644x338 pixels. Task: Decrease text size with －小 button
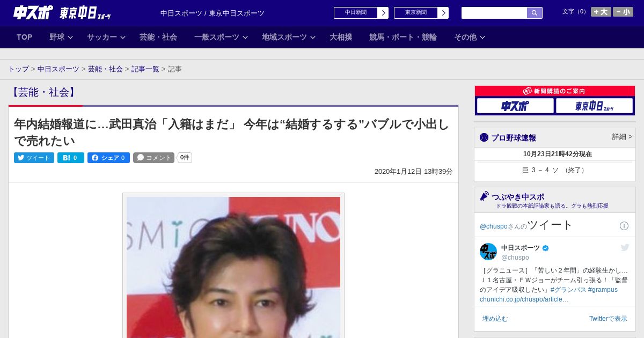(623, 12)
